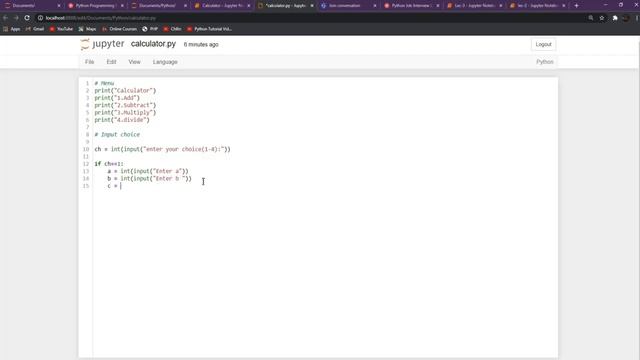
Task: Open the View menu
Action: click(x=134, y=62)
